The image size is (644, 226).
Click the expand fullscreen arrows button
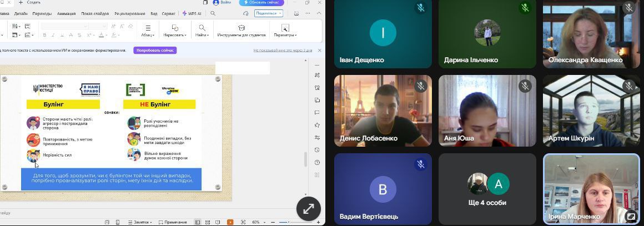(x=308, y=209)
